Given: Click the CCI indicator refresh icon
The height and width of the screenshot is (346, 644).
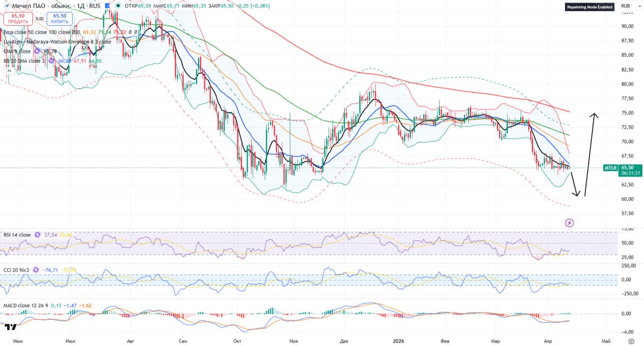Looking at the screenshot, I should (36, 270).
